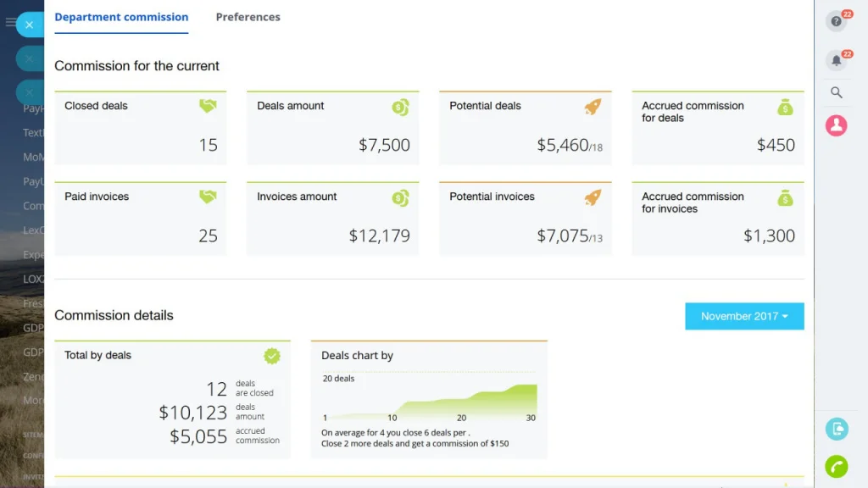
Task: Open the hamburger menu icon
Action: click(10, 22)
